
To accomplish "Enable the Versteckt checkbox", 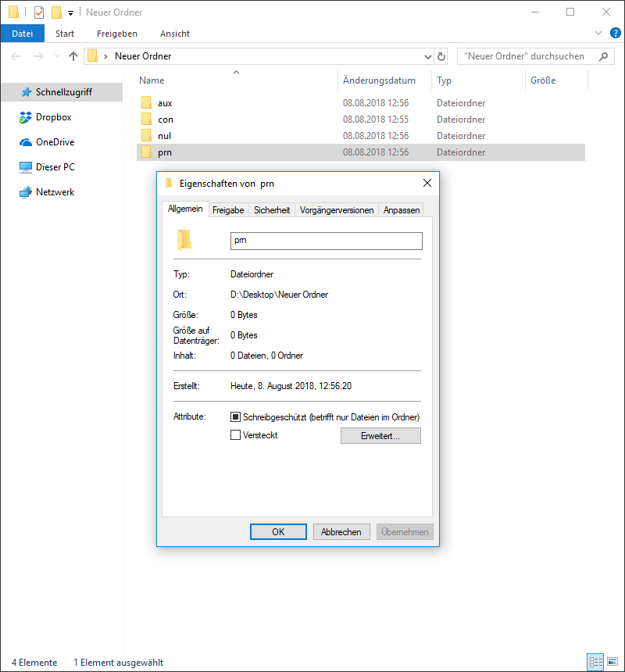I will pos(235,435).
